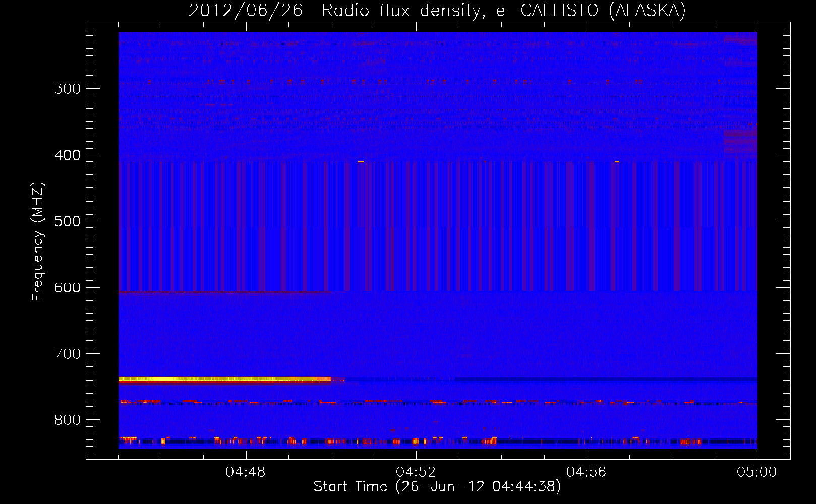816x504 pixels.
Task: Click the plot title '2012/06/26 Radio flux density'
Action: click(334, 10)
